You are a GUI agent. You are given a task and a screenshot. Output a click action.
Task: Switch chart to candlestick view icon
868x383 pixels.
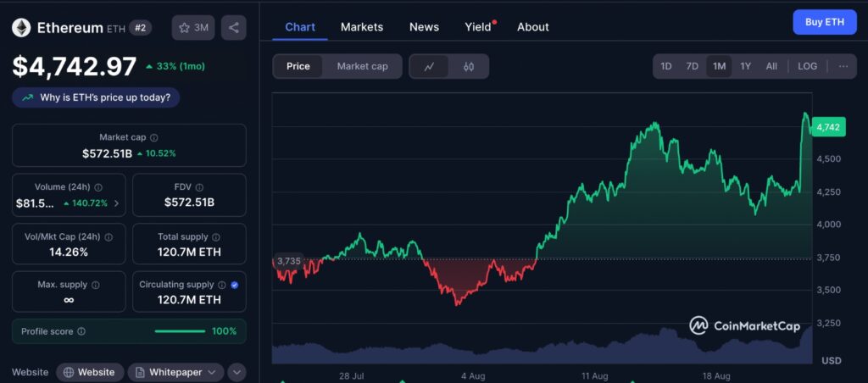coord(468,66)
